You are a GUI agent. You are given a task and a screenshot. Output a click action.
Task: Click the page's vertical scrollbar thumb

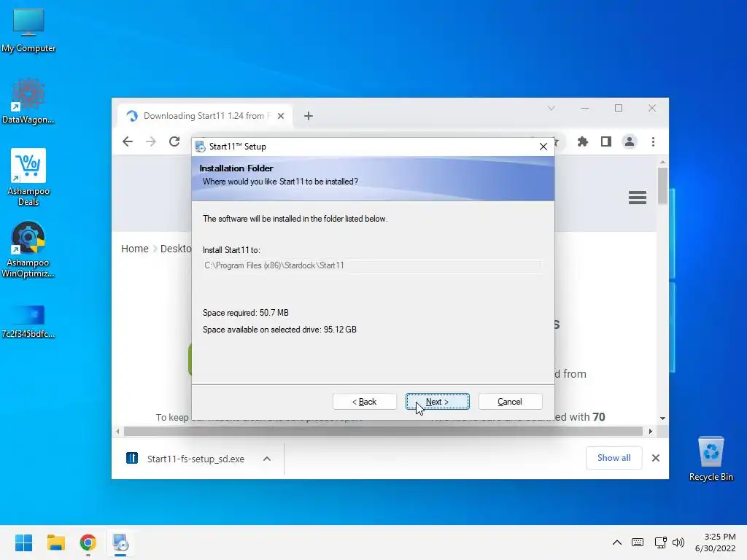[662, 186]
